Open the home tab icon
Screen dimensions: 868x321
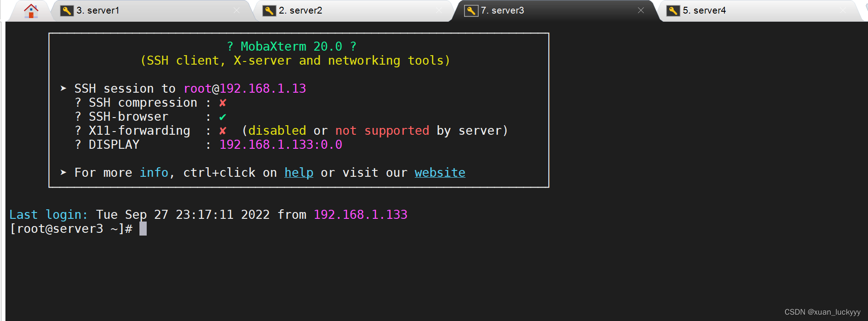click(x=31, y=10)
